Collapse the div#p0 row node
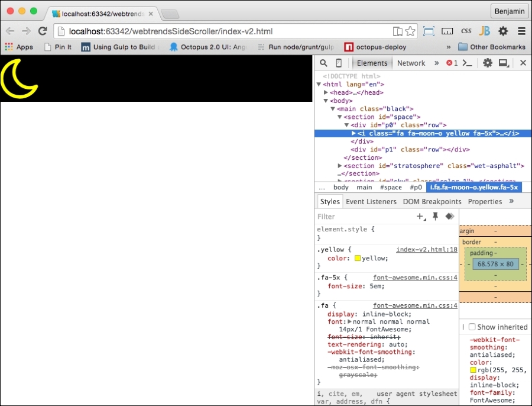 (x=347, y=125)
